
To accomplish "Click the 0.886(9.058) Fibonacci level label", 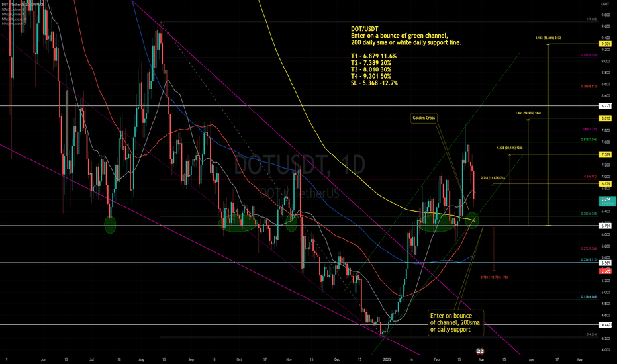I will pyautogui.click(x=589, y=55).
